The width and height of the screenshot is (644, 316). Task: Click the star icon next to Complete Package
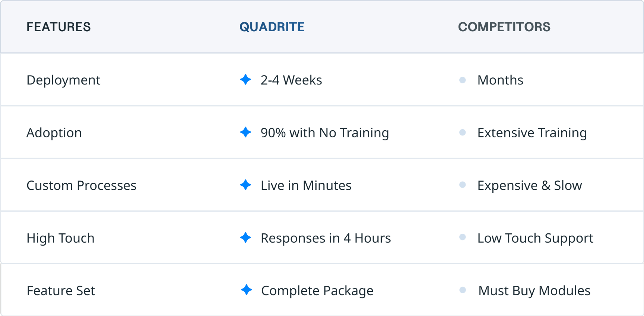coord(246,290)
